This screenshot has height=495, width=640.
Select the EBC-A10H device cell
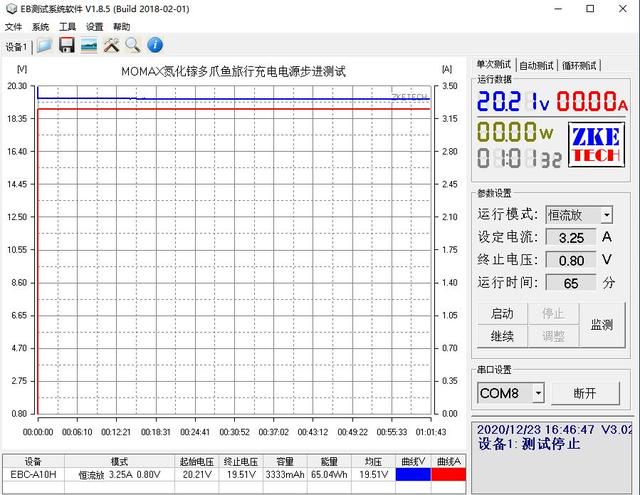point(33,475)
